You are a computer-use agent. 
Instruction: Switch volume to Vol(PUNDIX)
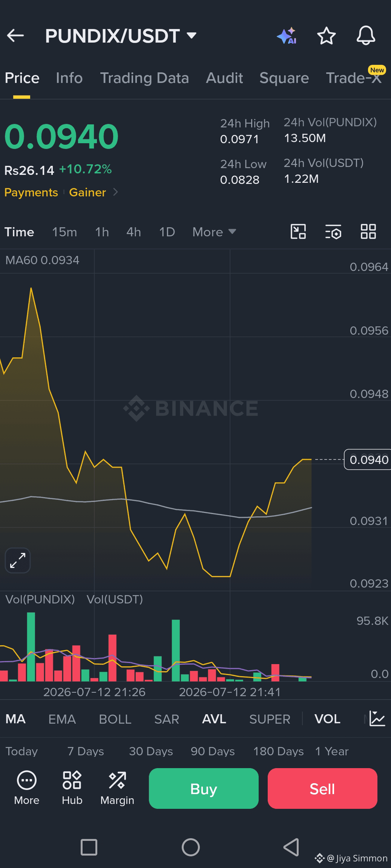pos(40,599)
